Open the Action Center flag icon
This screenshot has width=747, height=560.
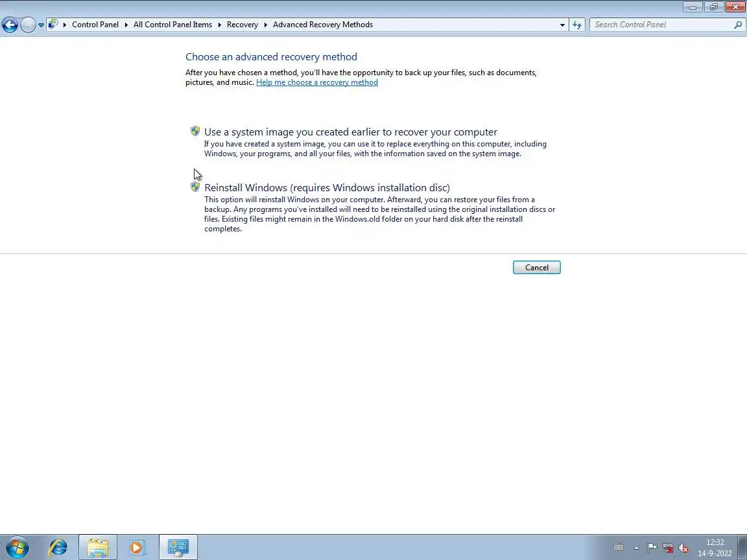(x=652, y=547)
